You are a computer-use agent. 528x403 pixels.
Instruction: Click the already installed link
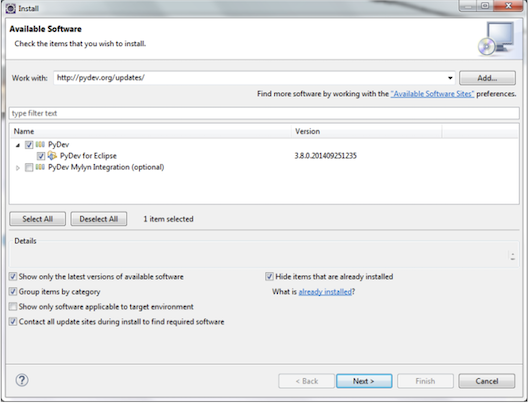(x=325, y=292)
